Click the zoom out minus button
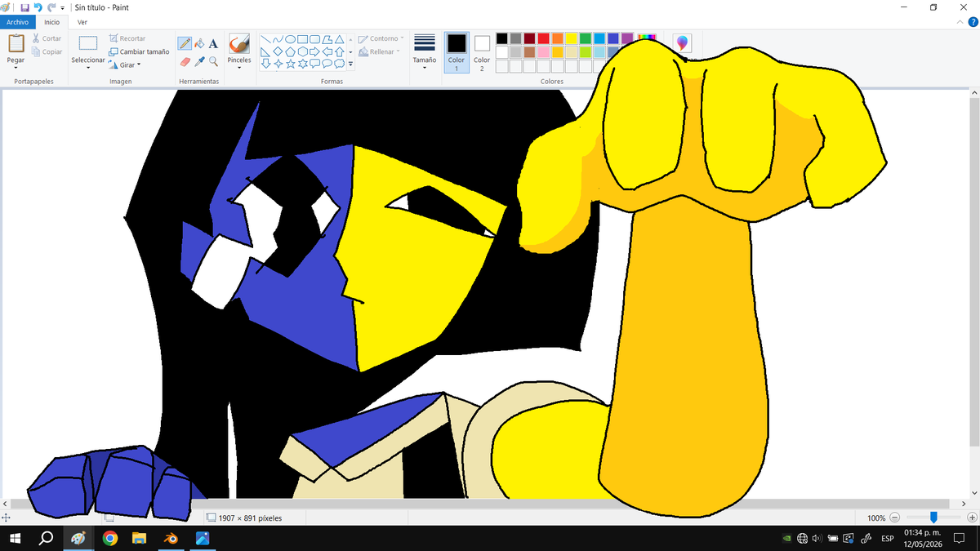 895,518
